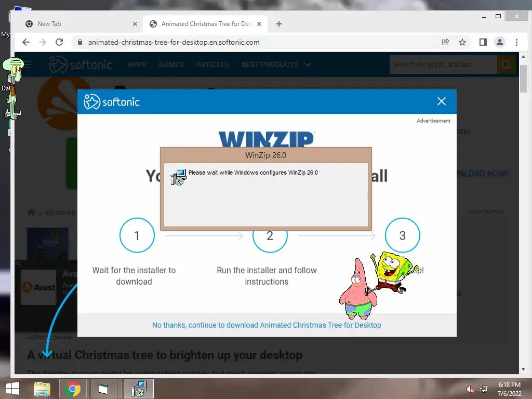The image size is (532, 399).
Task: Click the SpongeBob character figure
Action: [394, 272]
